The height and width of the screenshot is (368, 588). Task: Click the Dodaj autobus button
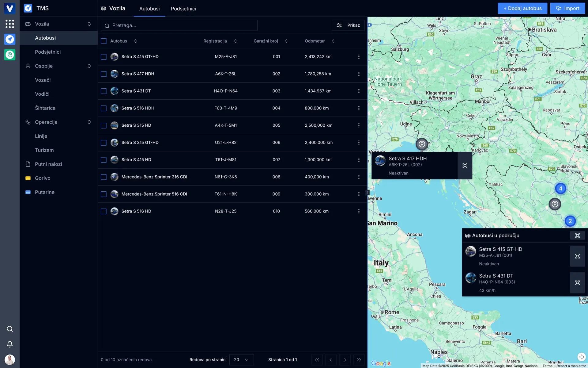522,8
